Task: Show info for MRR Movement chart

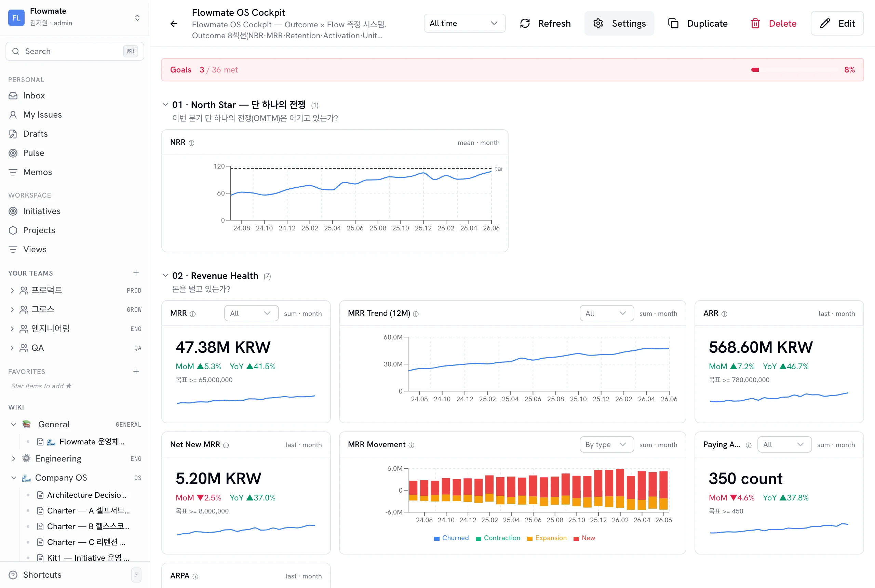Action: tap(411, 445)
